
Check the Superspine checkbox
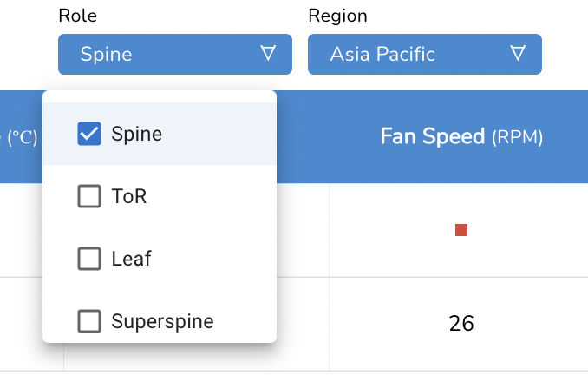(89, 321)
